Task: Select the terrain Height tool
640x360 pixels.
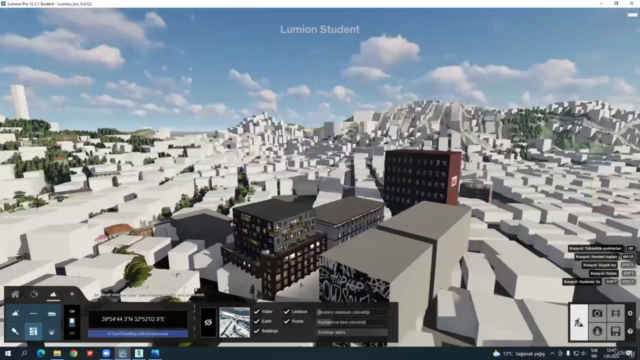Action: 15,313
